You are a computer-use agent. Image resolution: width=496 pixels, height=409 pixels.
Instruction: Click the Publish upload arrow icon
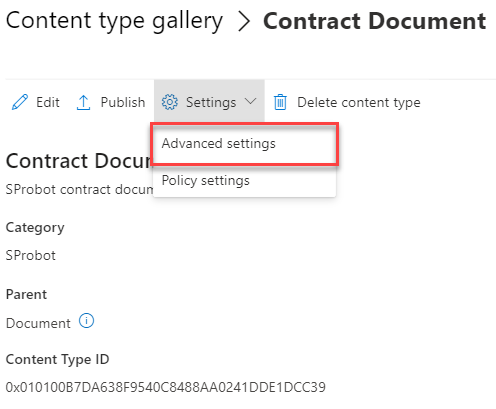(83, 102)
